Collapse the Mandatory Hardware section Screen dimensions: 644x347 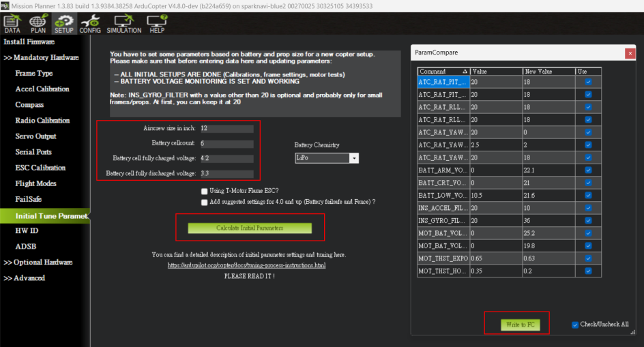pos(41,57)
